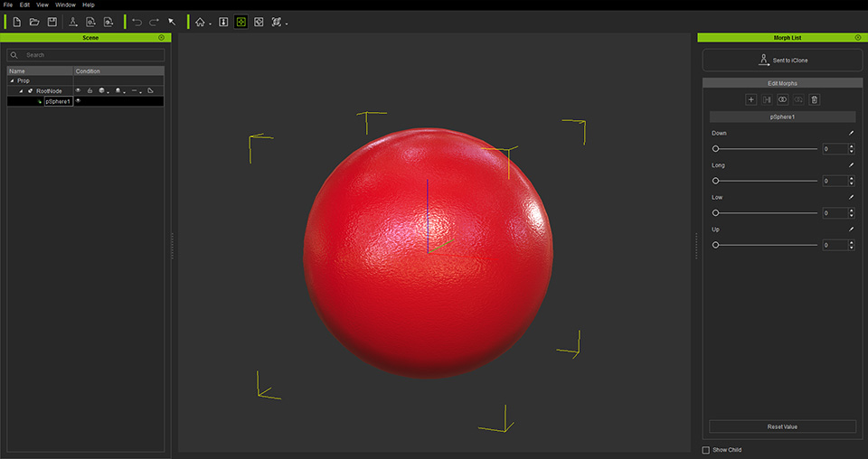
Task: Click into the Scene search field
Action: [86, 55]
